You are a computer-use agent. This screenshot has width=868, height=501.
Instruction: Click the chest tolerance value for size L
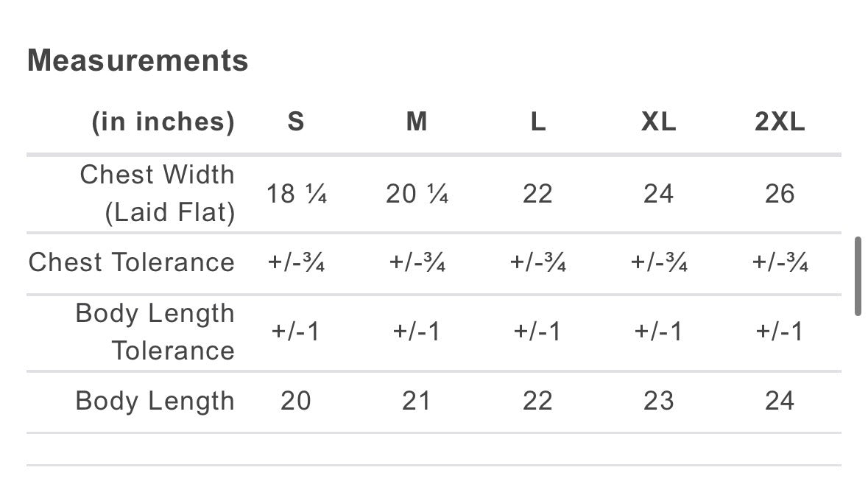coord(538,262)
